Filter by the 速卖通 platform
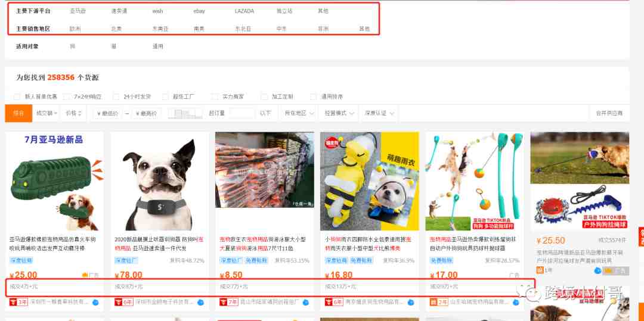644x321 pixels. 119,11
